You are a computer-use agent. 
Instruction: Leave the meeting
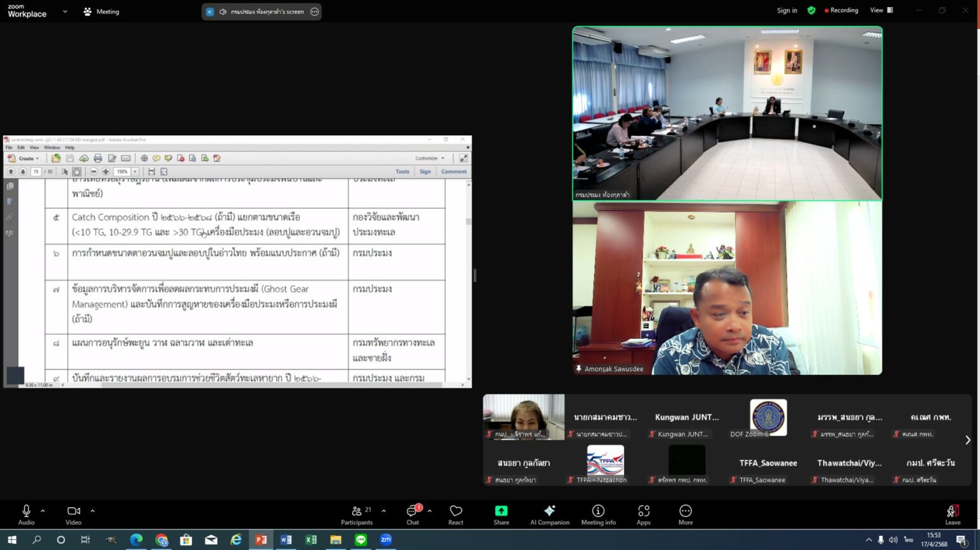953,514
